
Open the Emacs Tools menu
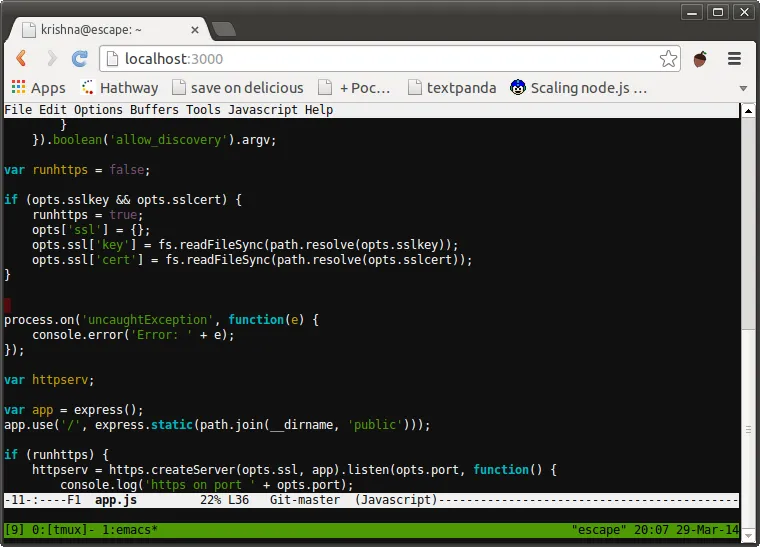point(203,110)
